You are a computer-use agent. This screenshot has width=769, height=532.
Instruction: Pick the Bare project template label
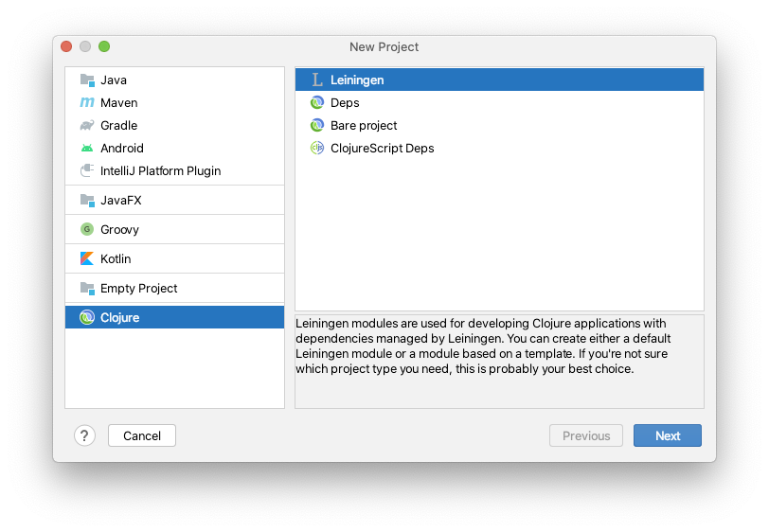[364, 126]
